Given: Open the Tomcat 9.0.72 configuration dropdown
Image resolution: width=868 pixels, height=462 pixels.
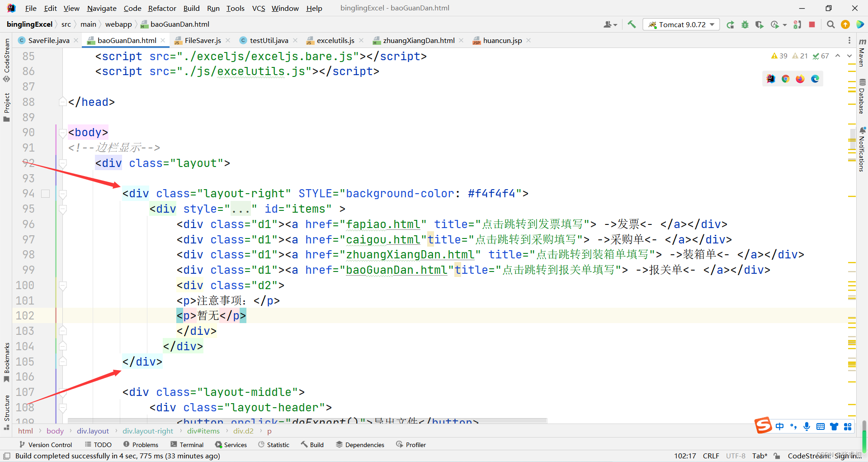Looking at the screenshot, I should [711, 24].
